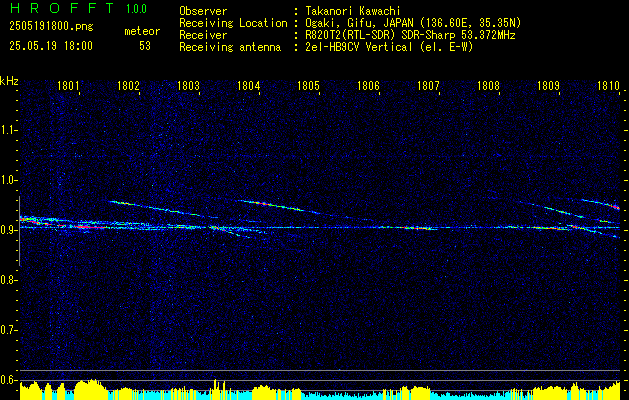Screen dimensions: 629x400
Task: Click the Receiver field label
Action: [x=203, y=35]
